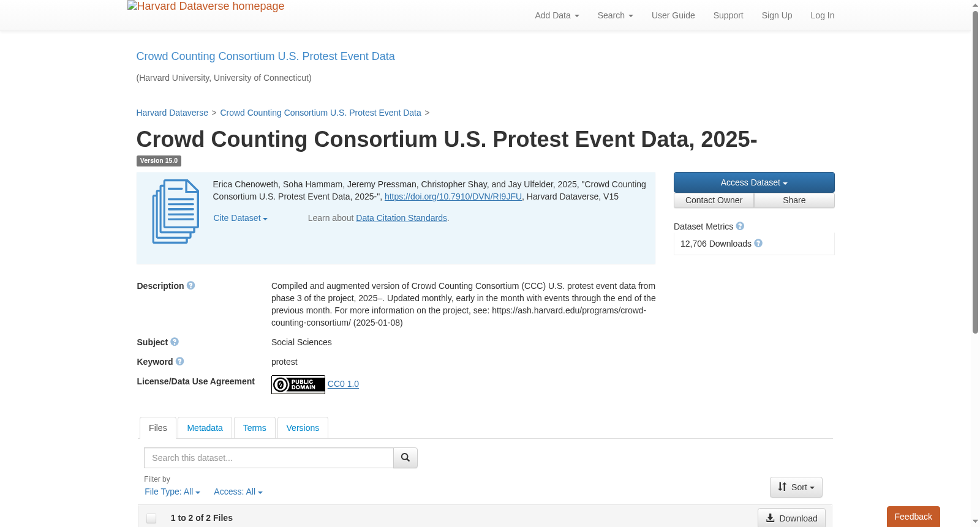
Task: Open the Search dropdown in navbar
Action: point(615,15)
